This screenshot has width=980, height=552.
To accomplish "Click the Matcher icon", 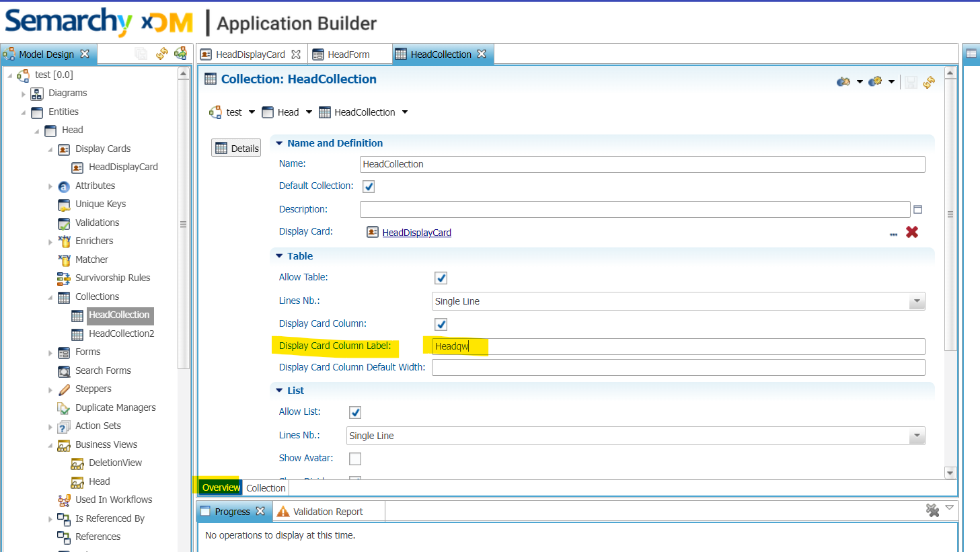I will (64, 260).
